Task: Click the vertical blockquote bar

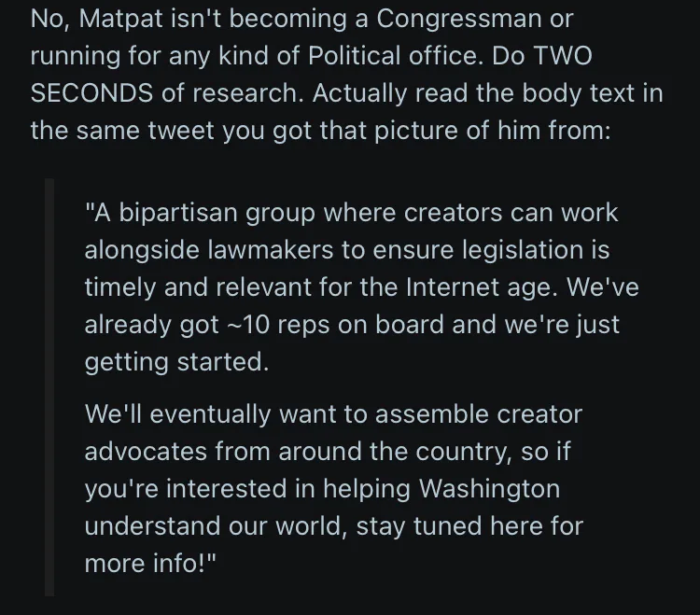Action: [x=49, y=387]
